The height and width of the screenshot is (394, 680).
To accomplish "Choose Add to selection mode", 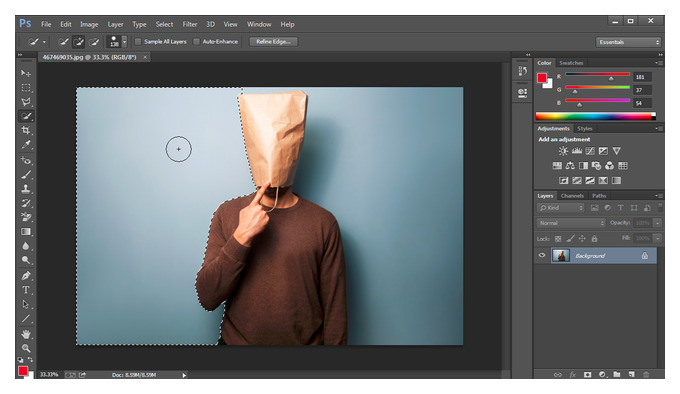I will coord(78,42).
